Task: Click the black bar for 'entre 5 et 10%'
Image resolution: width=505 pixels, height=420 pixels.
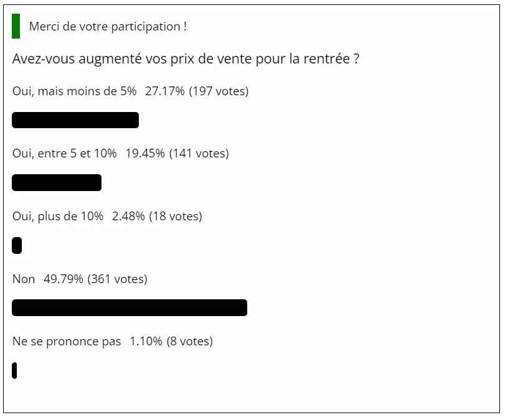Action: (57, 182)
